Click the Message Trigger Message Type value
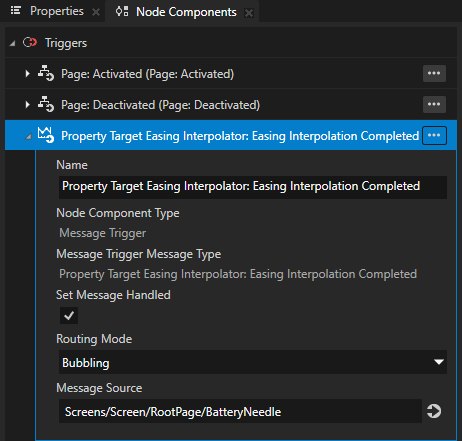Image resolution: width=462 pixels, height=441 pixels. tap(238, 274)
